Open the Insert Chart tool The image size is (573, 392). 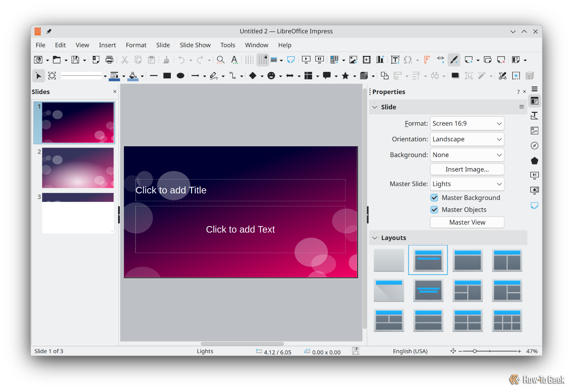[x=380, y=60]
